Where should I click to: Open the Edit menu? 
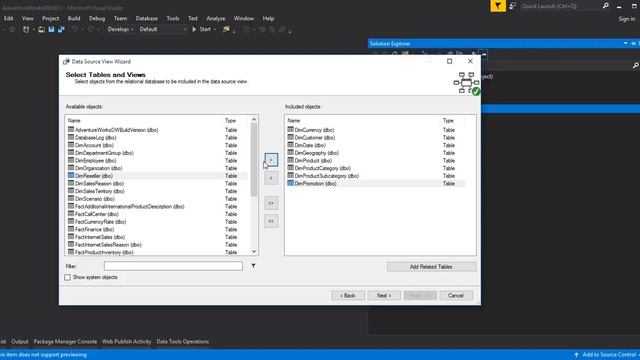click(x=9, y=18)
